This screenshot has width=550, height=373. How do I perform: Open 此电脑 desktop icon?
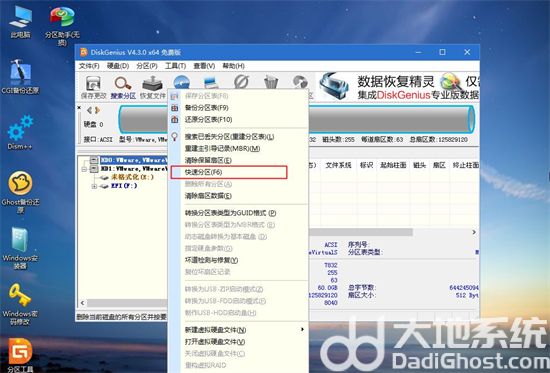point(20,22)
